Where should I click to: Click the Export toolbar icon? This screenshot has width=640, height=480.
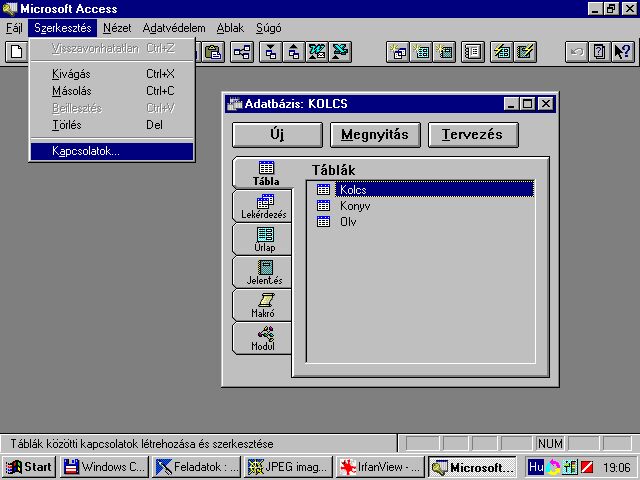293,52
